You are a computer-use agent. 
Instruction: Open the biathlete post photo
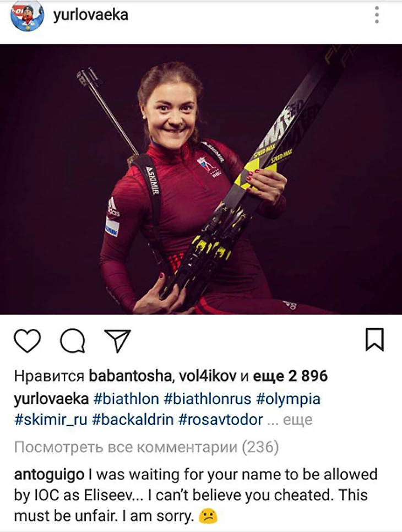click(x=201, y=179)
